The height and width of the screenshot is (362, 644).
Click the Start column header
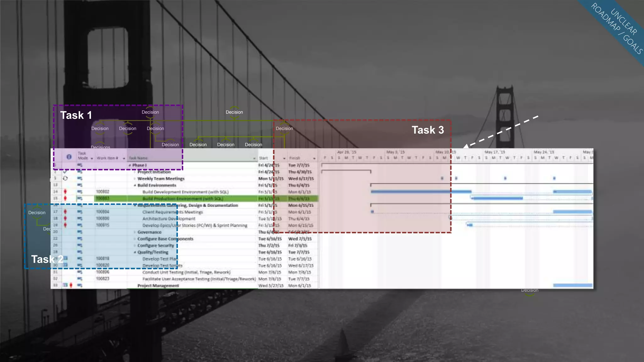(264, 158)
